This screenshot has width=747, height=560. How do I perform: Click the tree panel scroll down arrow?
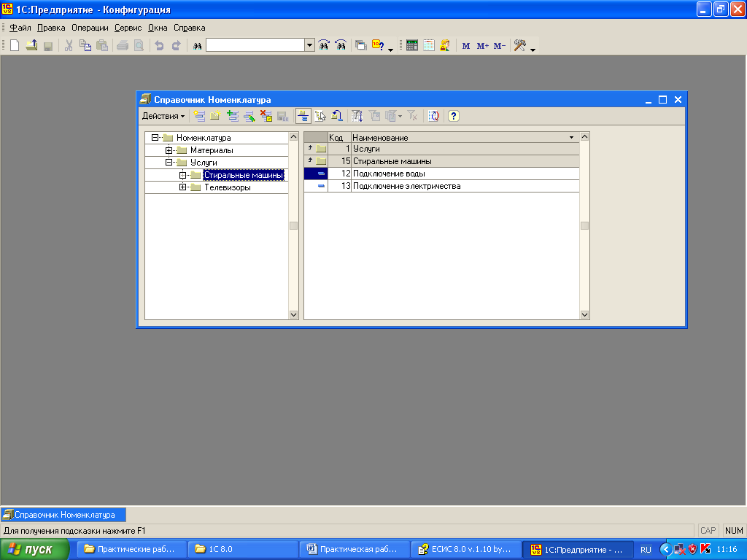(x=293, y=315)
